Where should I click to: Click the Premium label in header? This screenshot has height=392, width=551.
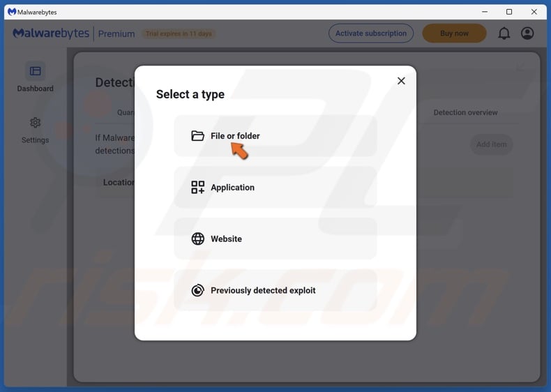coord(116,33)
